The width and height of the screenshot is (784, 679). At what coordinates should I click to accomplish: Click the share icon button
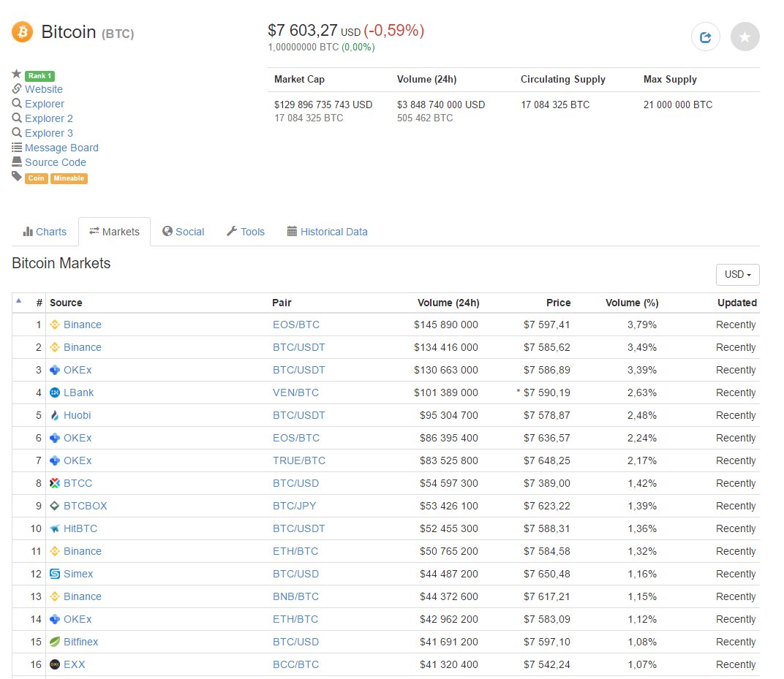tap(706, 37)
